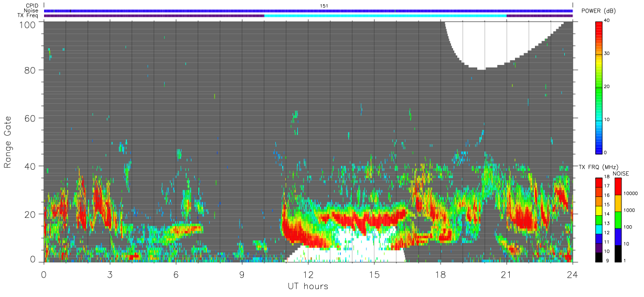Viewport: 644px width, 297px height.
Task: Select the 40 tick on the Range Gate axis
Action: coord(29,166)
